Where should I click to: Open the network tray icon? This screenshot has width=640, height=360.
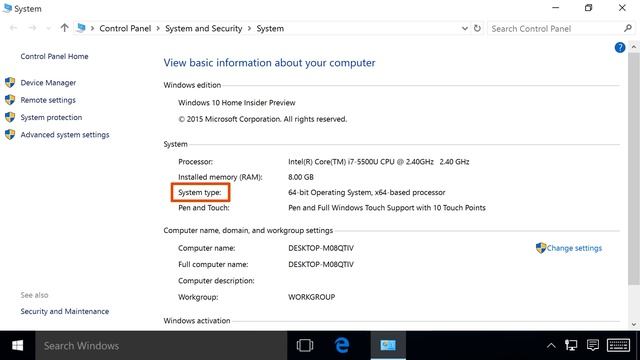571,346
